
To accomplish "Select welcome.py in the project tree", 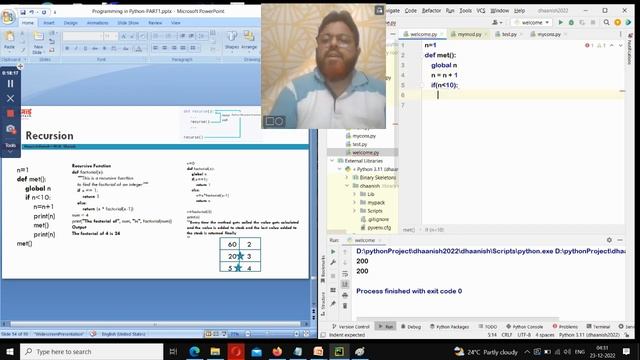I will point(365,153).
